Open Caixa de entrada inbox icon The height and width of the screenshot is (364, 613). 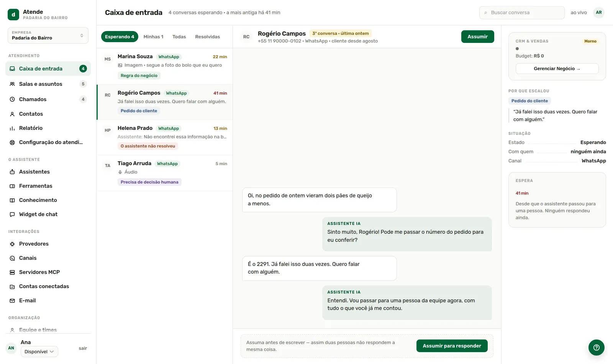coord(12,69)
